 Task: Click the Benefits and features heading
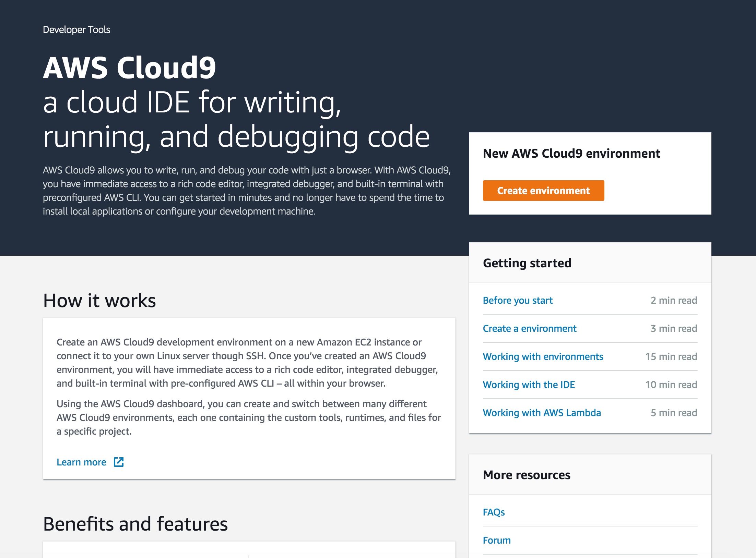pyautogui.click(x=135, y=524)
